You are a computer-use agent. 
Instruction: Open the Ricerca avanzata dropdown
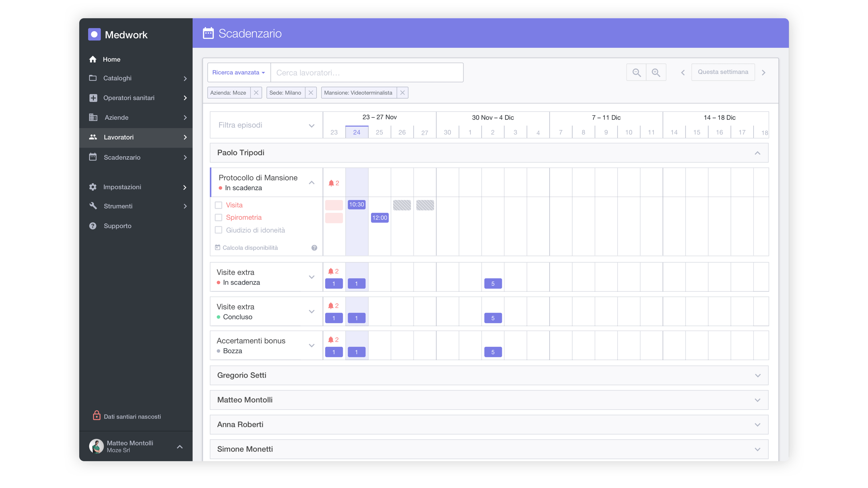(239, 72)
